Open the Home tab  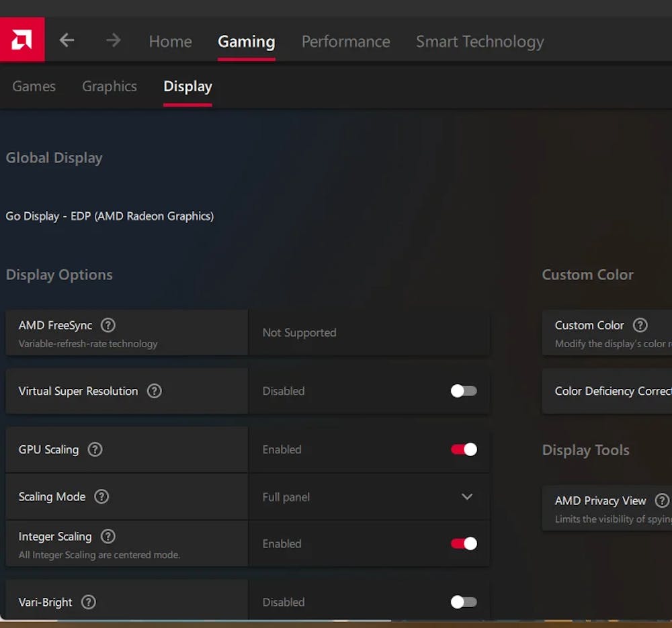(171, 42)
